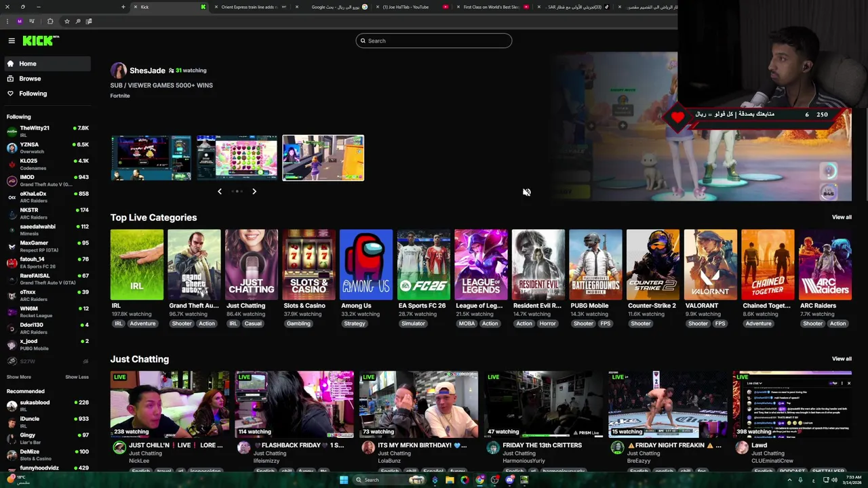Bookmark this page with star icon
The height and width of the screenshot is (488, 868).
point(66,21)
